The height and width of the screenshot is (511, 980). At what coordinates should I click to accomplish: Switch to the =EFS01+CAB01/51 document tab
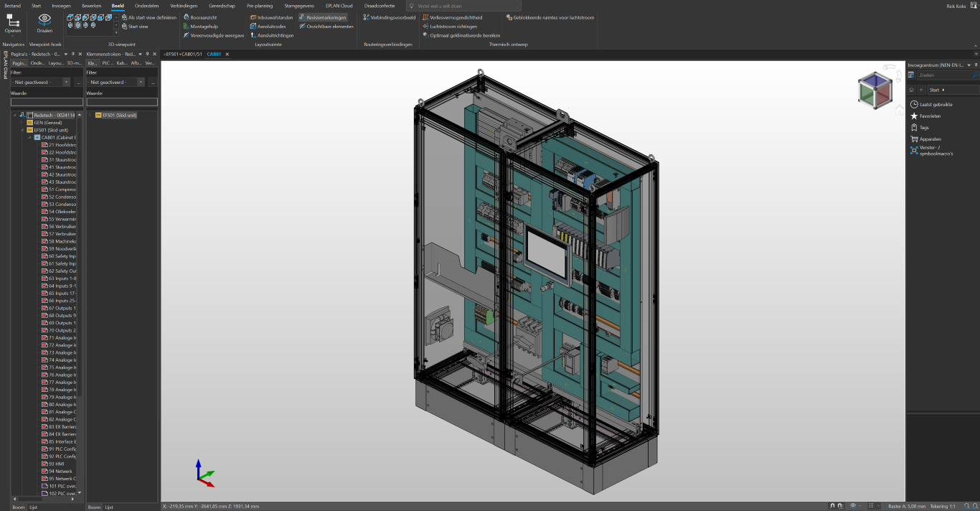(183, 54)
